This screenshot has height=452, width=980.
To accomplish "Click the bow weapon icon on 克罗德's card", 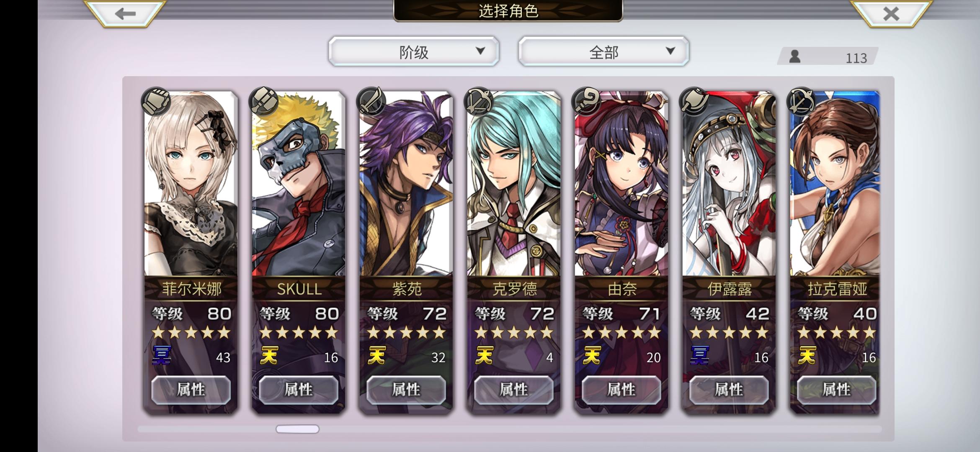I will 479,101.
